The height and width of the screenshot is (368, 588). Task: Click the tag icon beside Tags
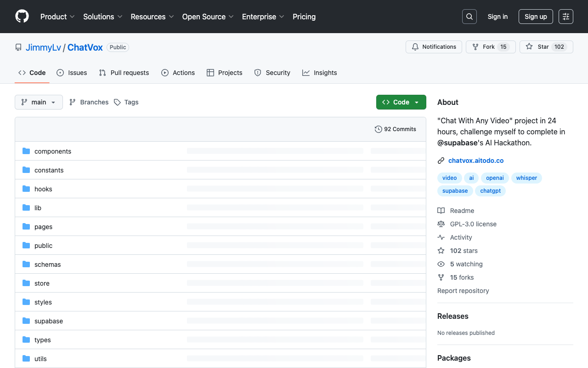118,102
